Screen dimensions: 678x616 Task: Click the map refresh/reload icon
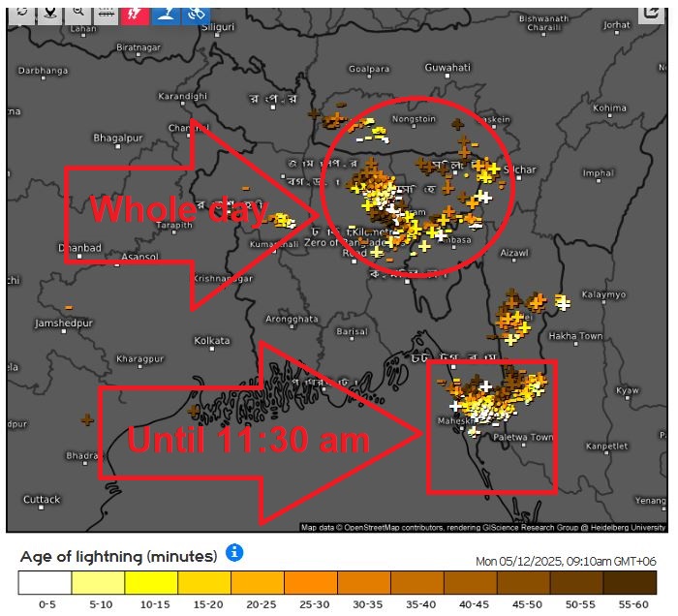coord(21,14)
